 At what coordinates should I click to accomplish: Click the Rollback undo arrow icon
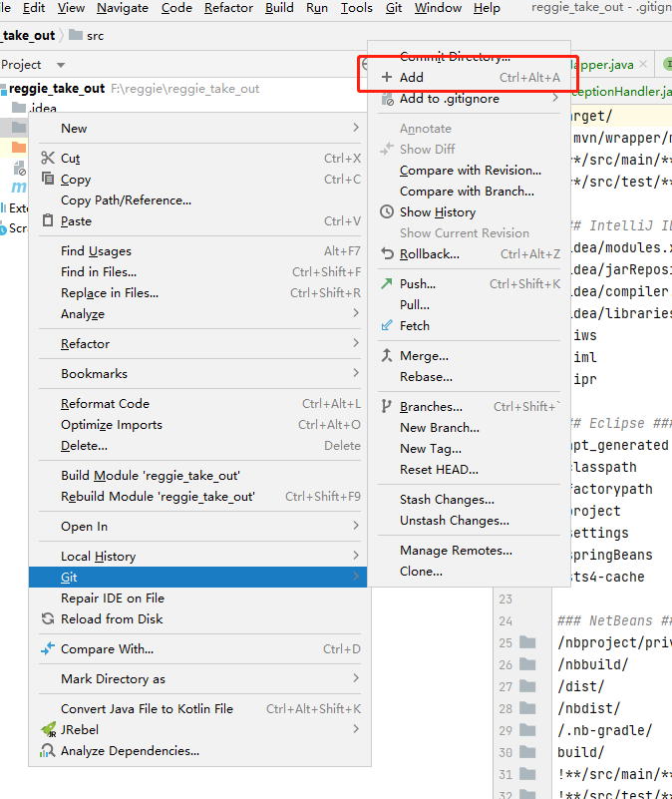tap(387, 253)
